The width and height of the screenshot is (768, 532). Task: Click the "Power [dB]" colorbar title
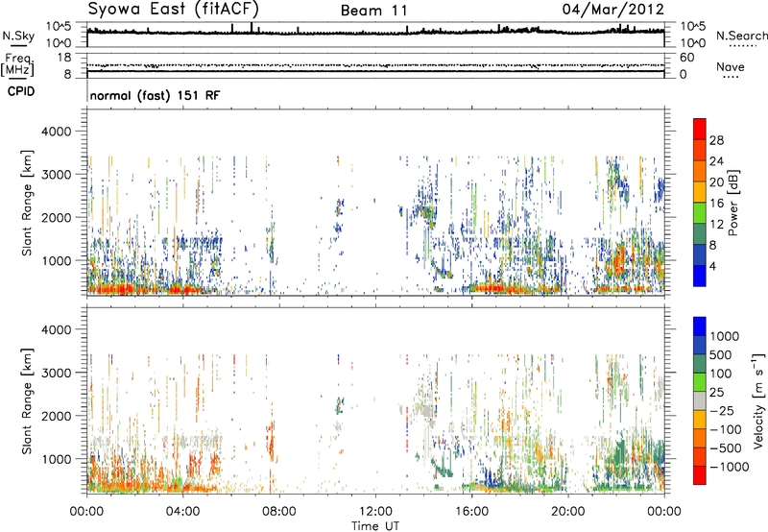tap(732, 203)
